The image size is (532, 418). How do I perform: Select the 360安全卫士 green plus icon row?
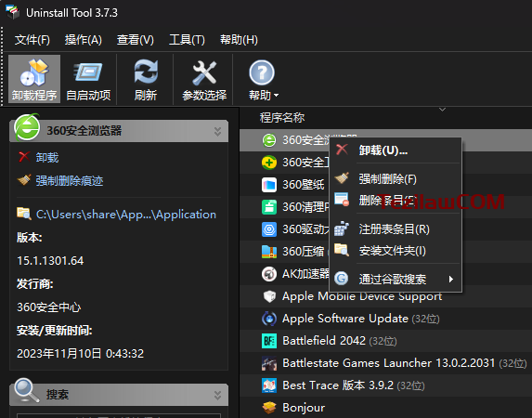269,163
